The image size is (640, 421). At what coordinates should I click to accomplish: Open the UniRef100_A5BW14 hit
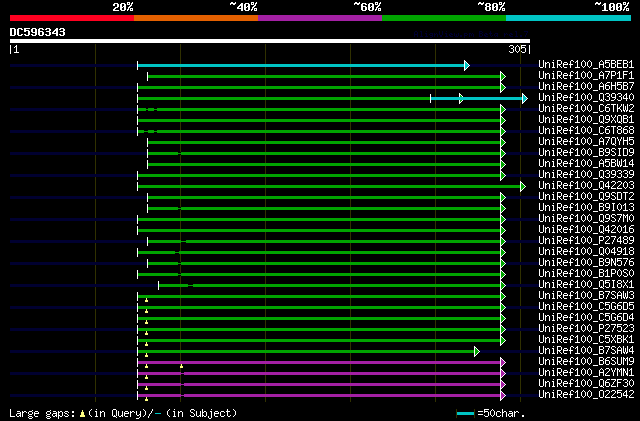[x=586, y=164]
